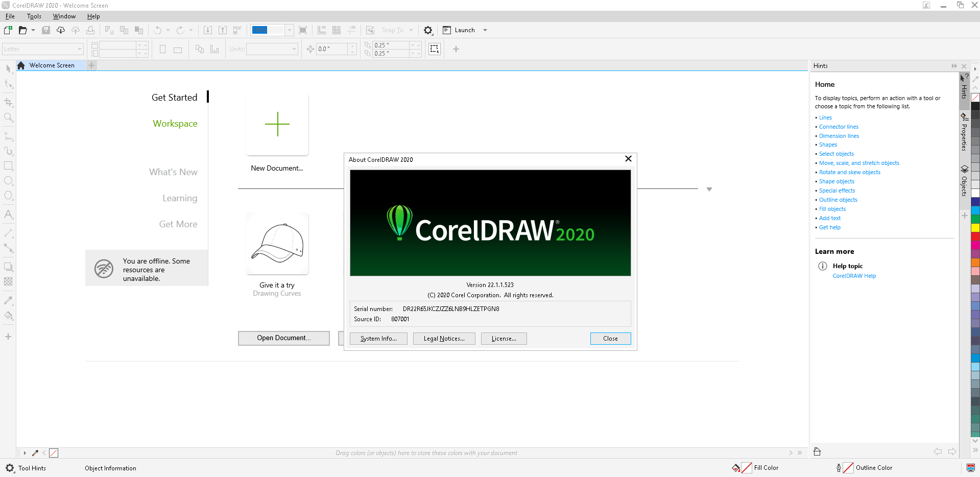
Task: Select the Drop Shadow tool
Action: tap(8, 267)
